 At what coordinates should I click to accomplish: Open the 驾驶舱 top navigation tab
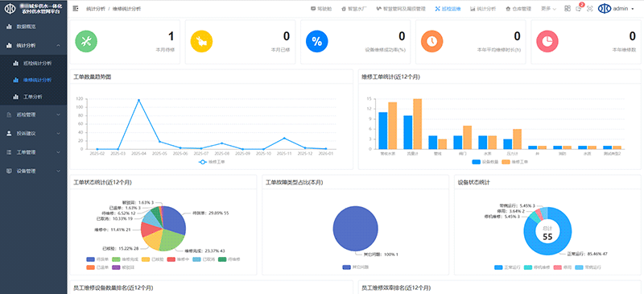321,9
